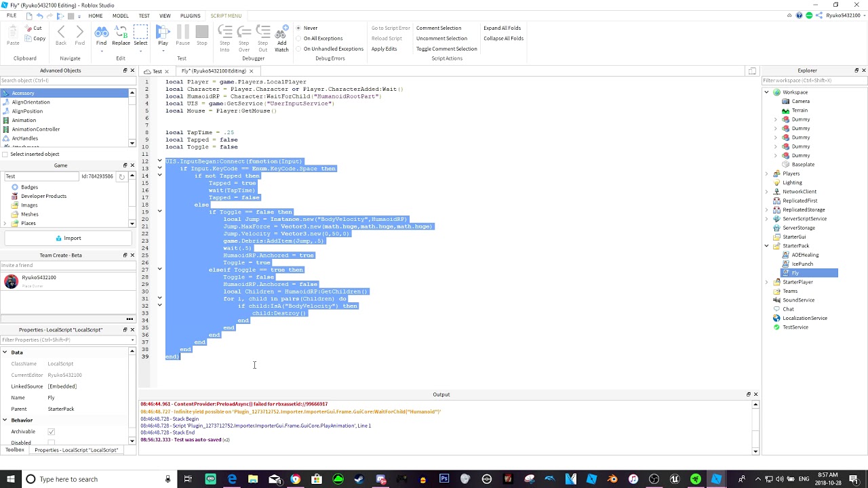Click Collapse All Folds
Viewport: 868px width, 488px height.
pos(504,38)
